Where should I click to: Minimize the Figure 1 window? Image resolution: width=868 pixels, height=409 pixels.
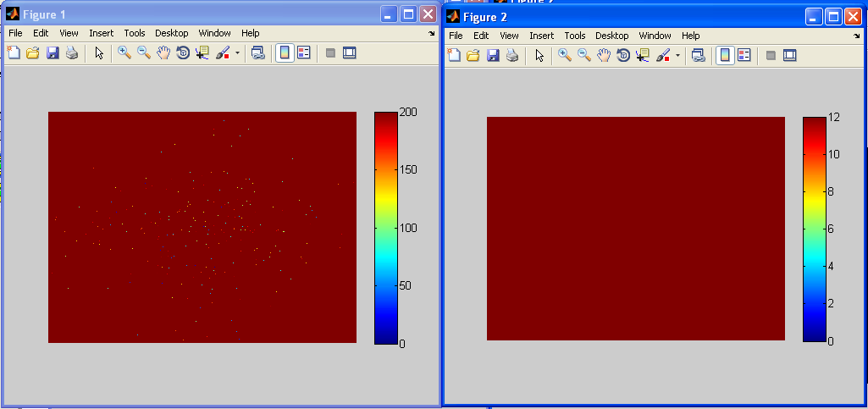(389, 14)
